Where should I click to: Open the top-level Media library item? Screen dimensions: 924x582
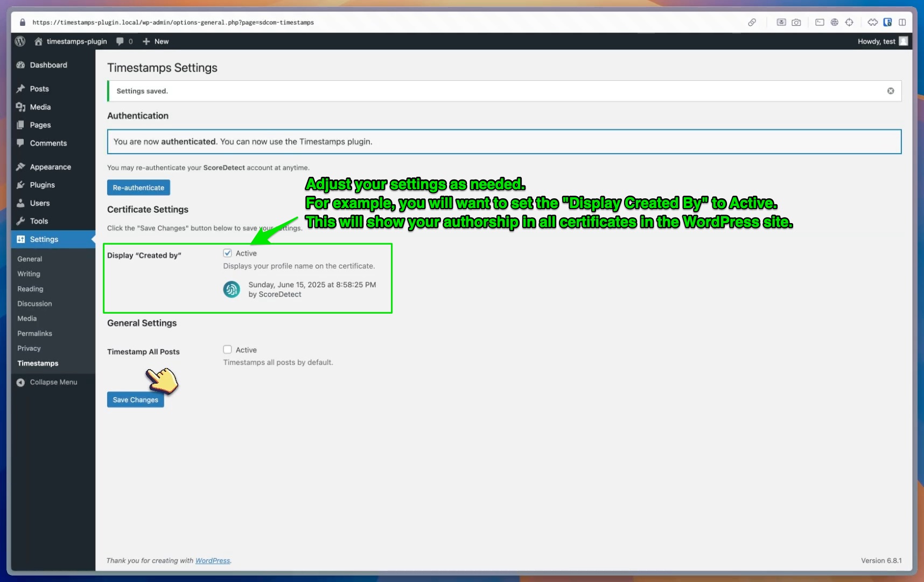pos(40,107)
